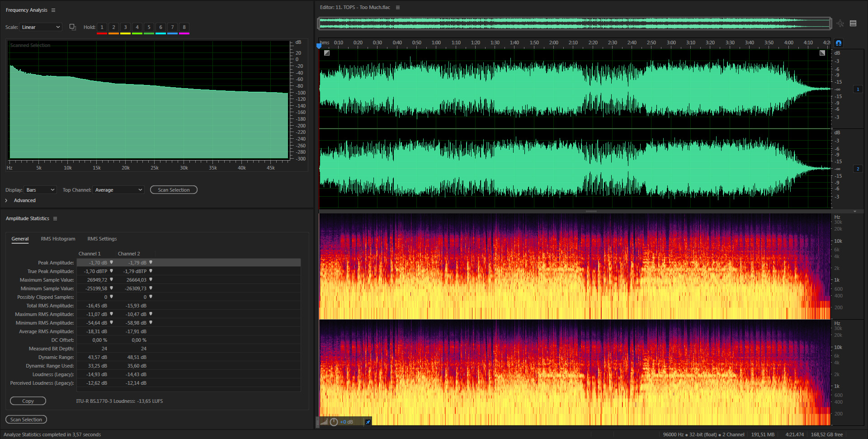This screenshot has height=439, width=868.
Task: Click the 191,51 MB status entry
Action: coord(763,434)
